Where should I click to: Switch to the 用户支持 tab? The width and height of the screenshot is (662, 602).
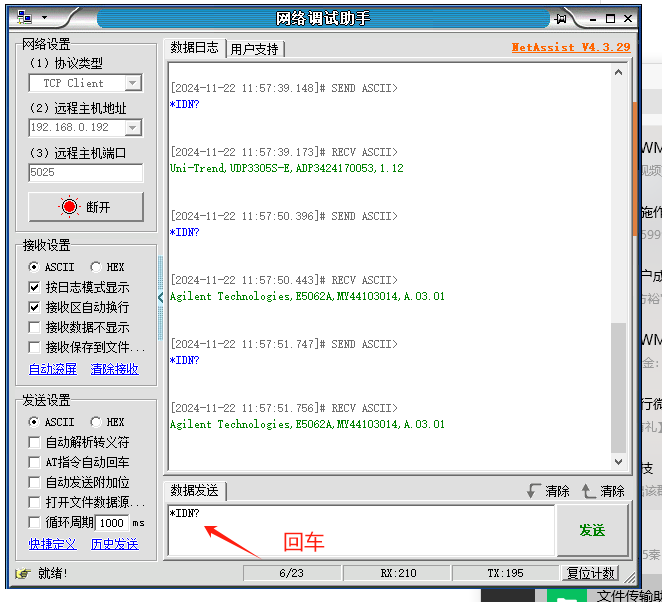pyautogui.click(x=255, y=49)
